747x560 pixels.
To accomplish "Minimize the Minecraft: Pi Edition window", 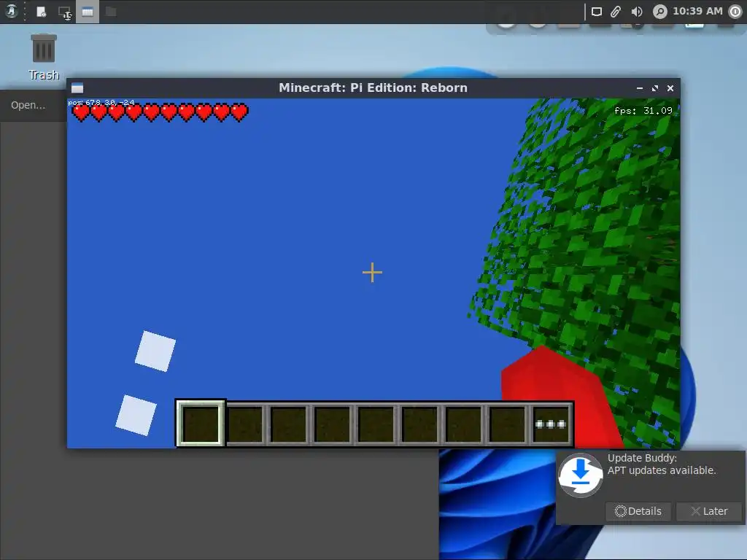I will click(x=639, y=88).
